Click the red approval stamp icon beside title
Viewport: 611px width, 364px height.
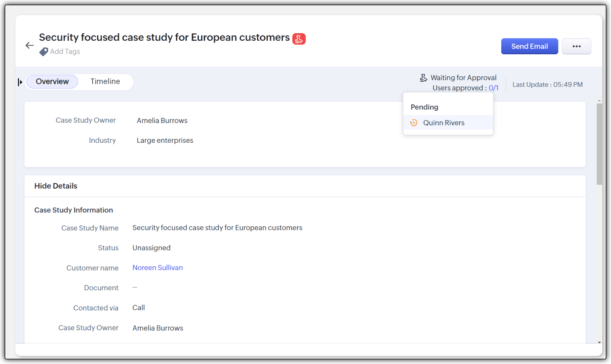(299, 38)
